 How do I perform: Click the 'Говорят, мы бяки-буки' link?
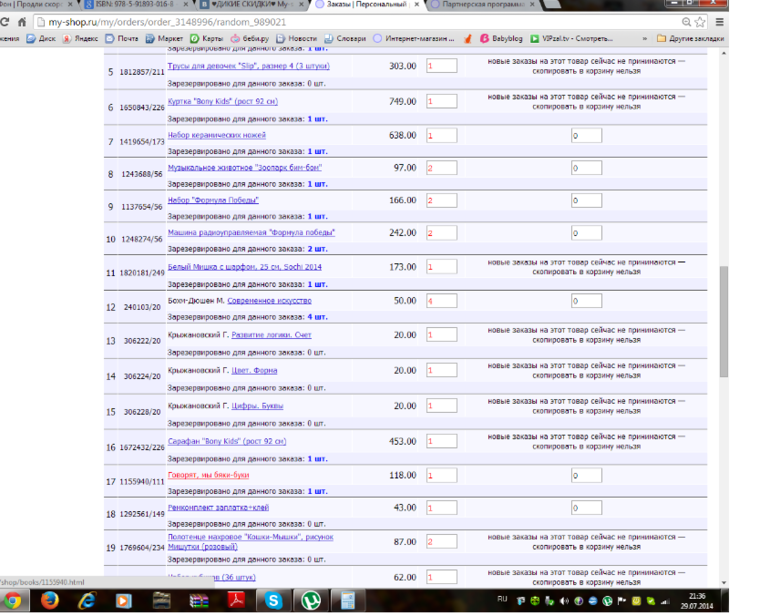coord(208,475)
